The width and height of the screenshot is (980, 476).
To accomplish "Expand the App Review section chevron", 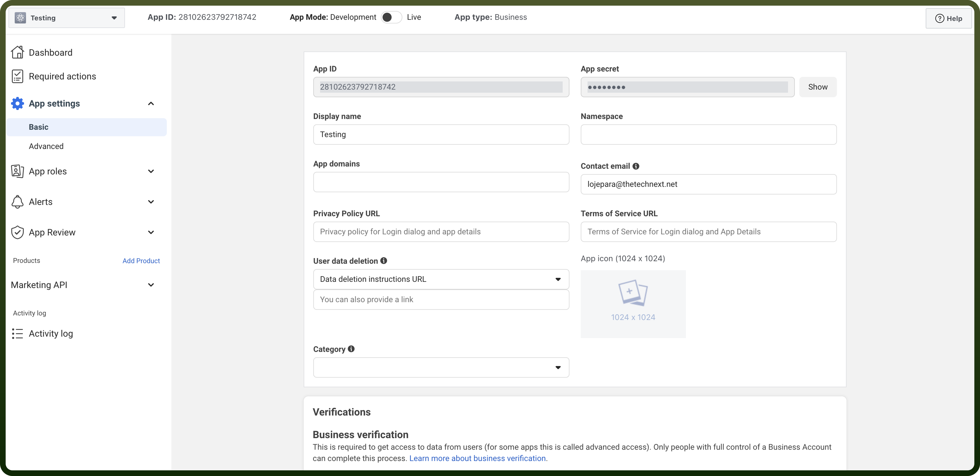I will click(151, 232).
